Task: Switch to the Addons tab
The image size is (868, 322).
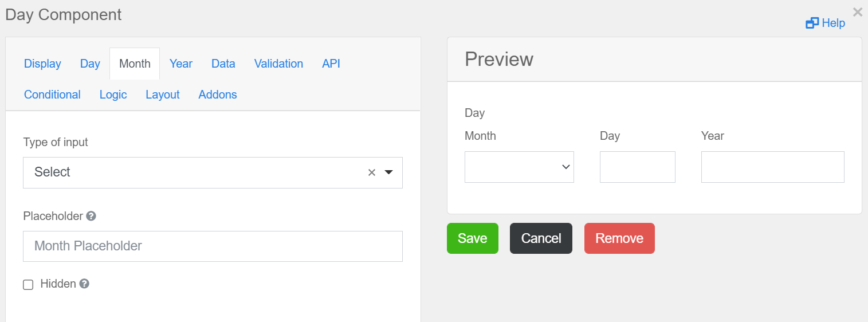Action: [x=218, y=95]
